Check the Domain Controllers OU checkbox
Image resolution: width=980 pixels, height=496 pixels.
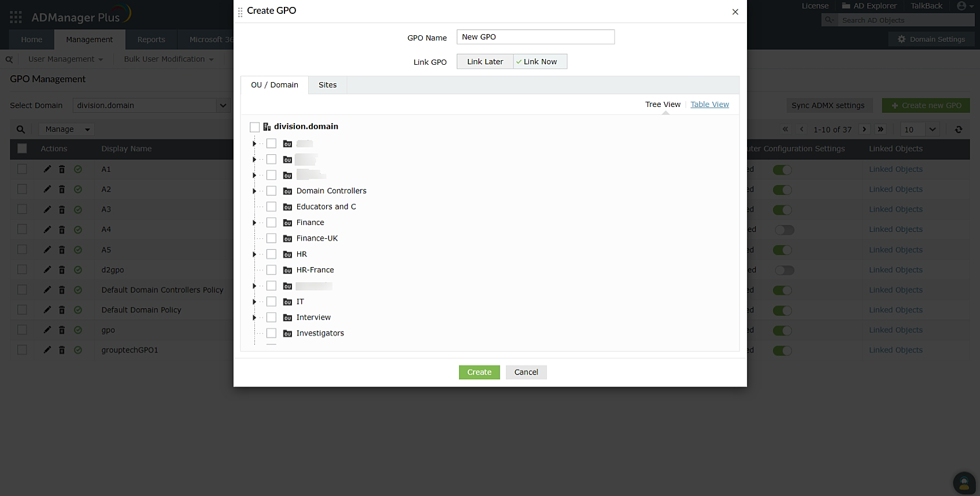(271, 191)
